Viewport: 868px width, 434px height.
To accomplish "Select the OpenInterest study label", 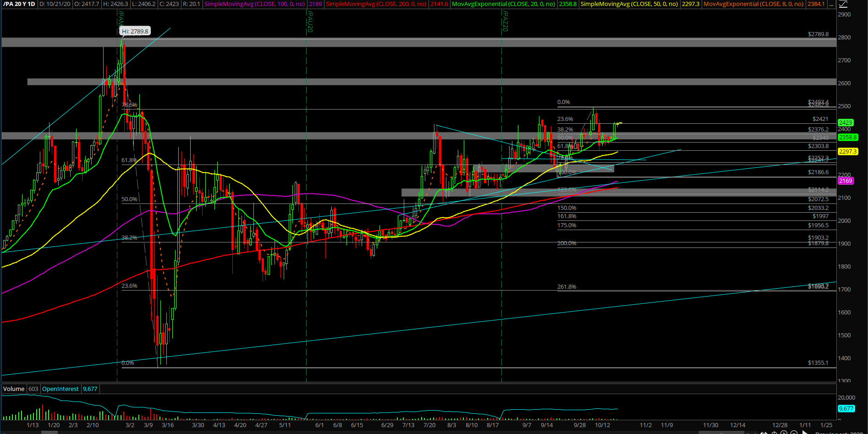I will (60, 389).
